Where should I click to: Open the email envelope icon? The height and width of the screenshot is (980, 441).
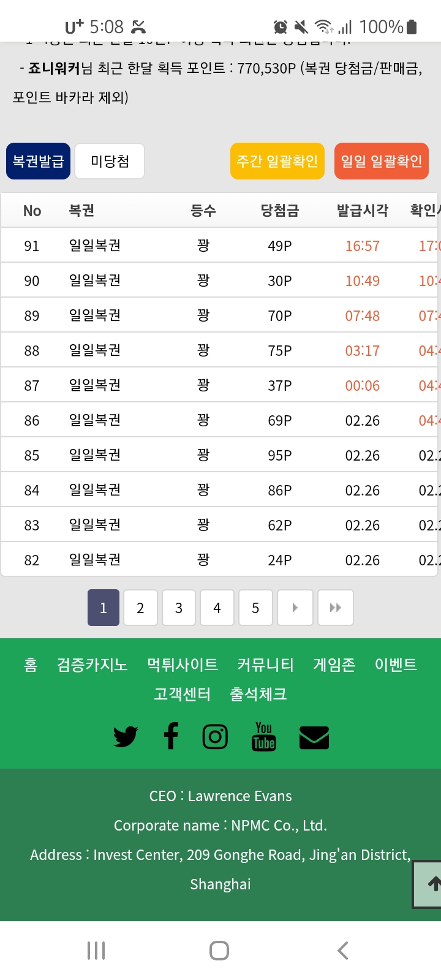[314, 737]
